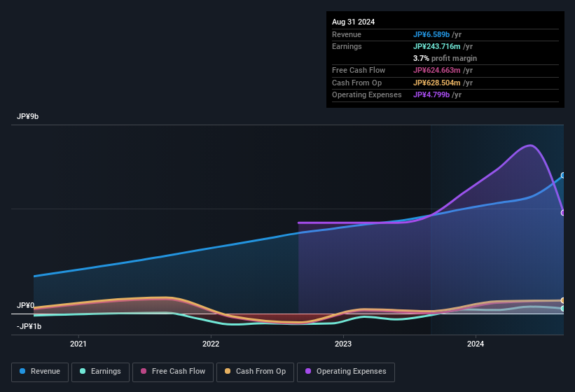Screen dimensions: 575x392
Task: Select the 2021 x-axis label
Action: [x=78, y=344]
